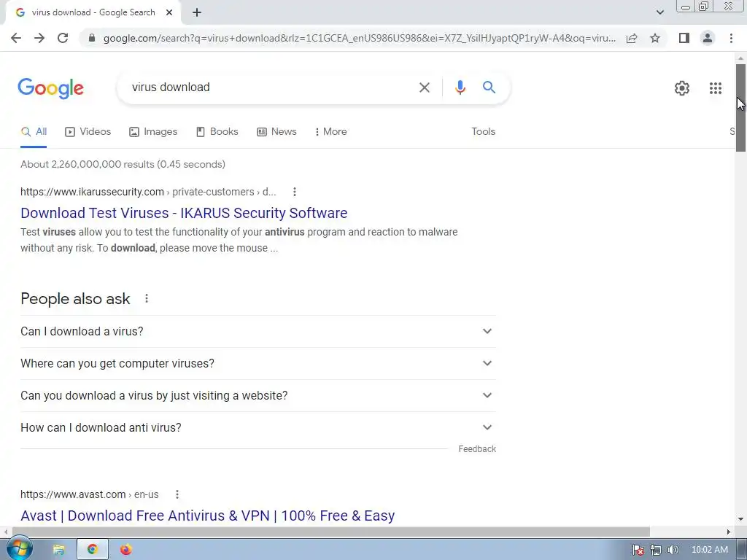Clear the search box with the X
747x560 pixels.
coord(425,87)
